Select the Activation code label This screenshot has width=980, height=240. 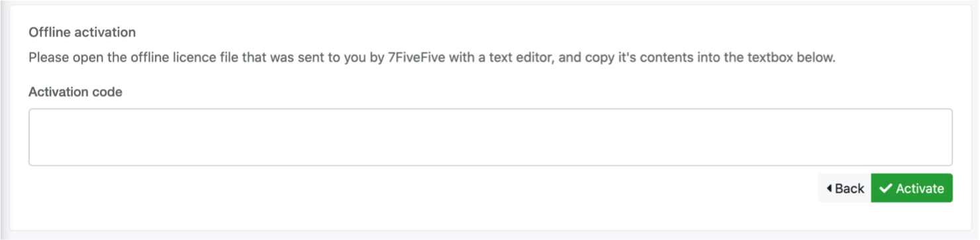pos(75,92)
